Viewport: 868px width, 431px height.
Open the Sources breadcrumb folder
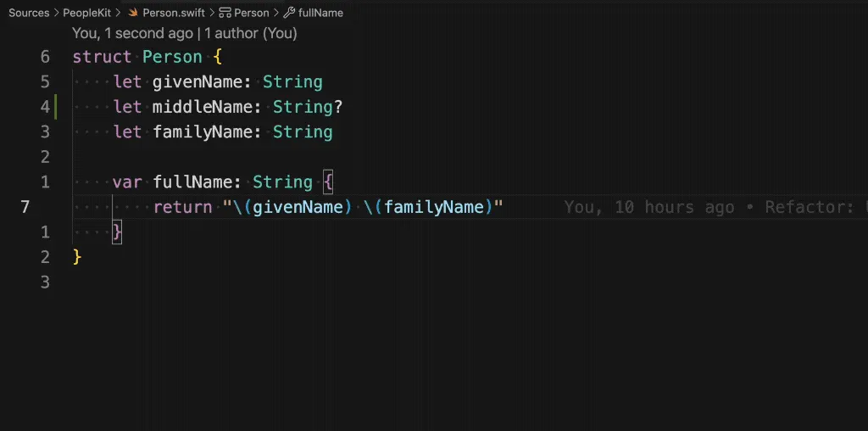coord(29,13)
